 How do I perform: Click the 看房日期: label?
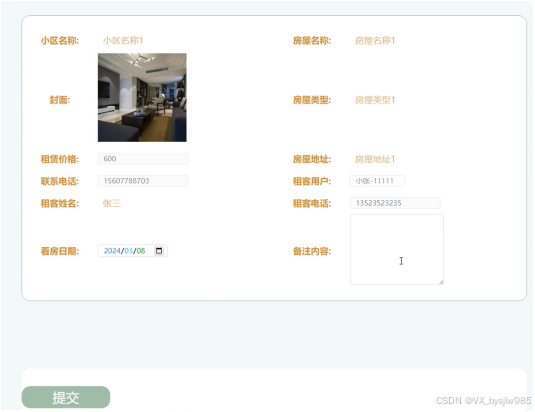tap(60, 251)
